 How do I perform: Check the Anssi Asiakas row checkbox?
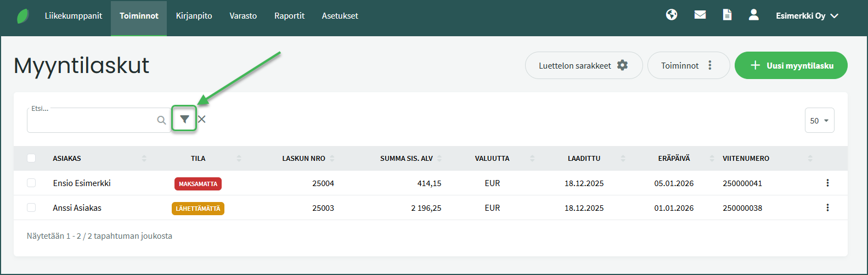(x=31, y=207)
